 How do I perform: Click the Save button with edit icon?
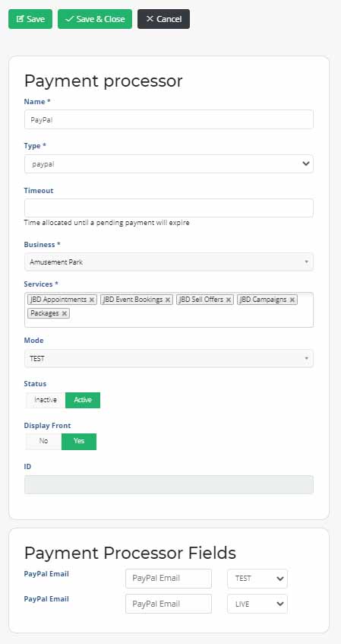30,19
